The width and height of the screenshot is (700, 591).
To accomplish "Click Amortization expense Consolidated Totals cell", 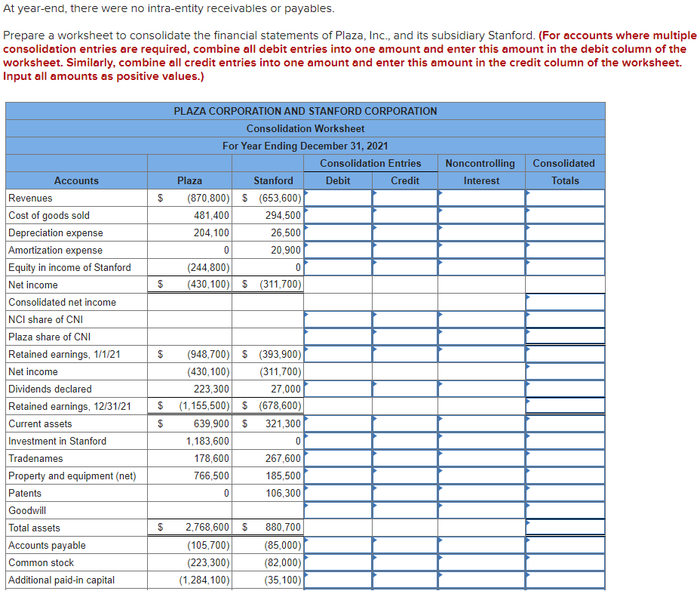I will coord(565,250).
